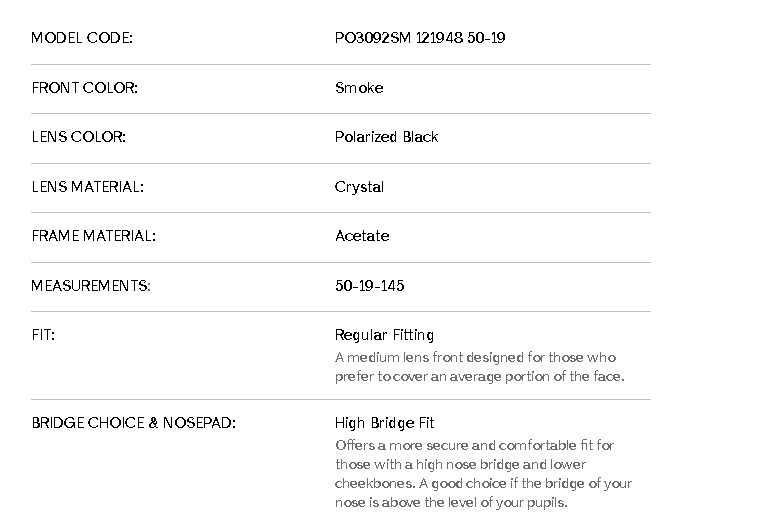Screen dimensions: 772x520
Task: Click the Regular Fitting heading
Action: 384,335
